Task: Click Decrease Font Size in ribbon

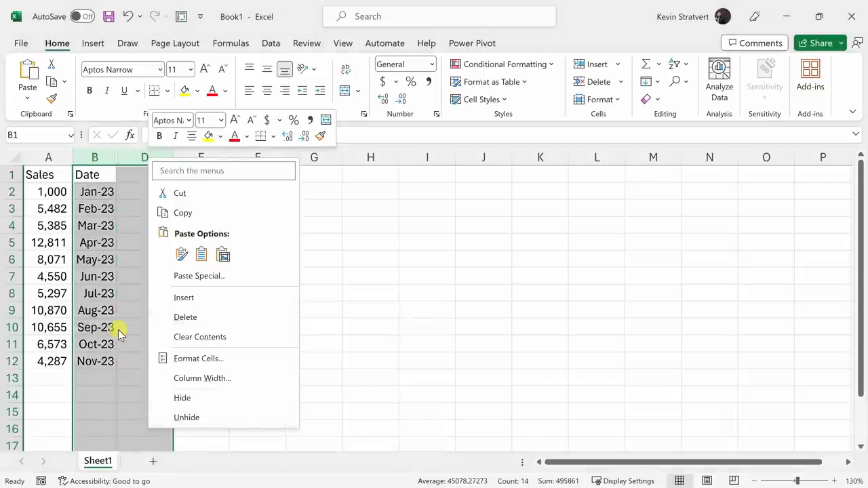Action: (x=222, y=69)
